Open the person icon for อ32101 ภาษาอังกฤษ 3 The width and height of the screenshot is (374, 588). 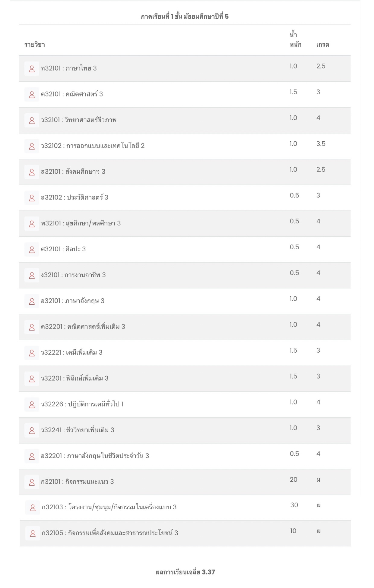click(x=32, y=301)
